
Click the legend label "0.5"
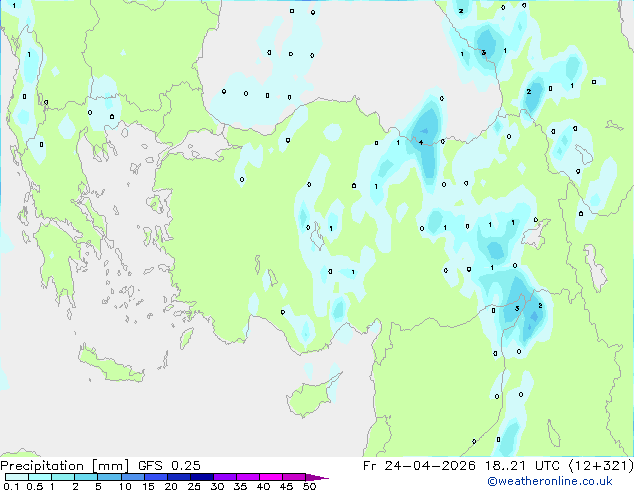35,486
